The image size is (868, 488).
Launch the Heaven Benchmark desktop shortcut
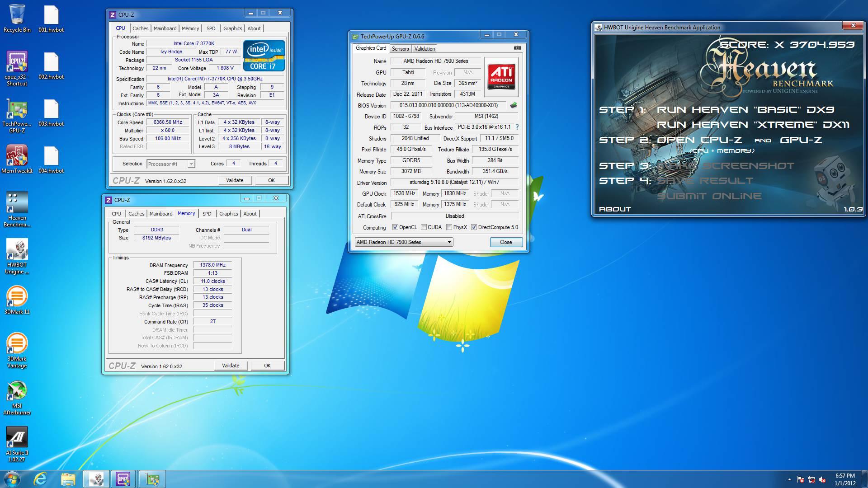pyautogui.click(x=17, y=209)
